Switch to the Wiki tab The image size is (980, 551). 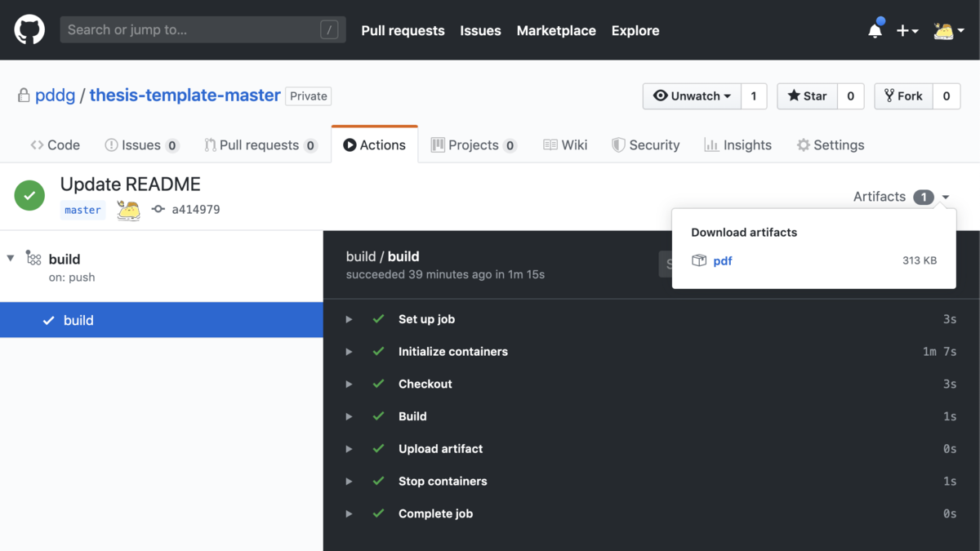tap(565, 144)
